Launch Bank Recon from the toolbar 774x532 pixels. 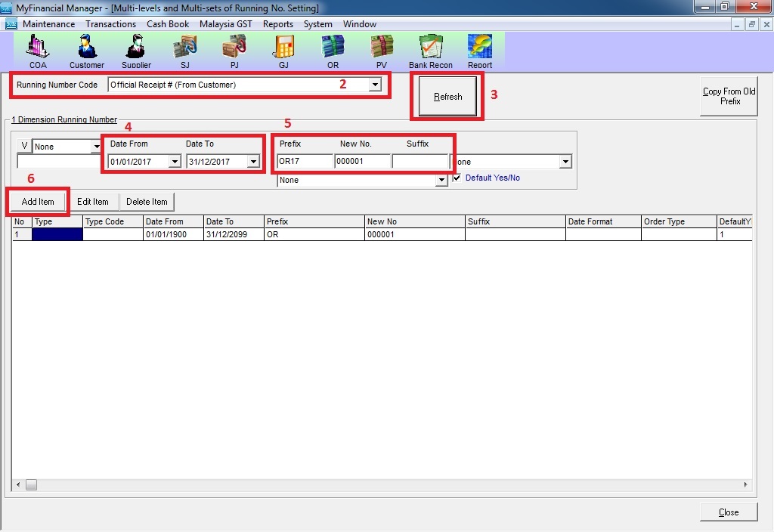431,50
